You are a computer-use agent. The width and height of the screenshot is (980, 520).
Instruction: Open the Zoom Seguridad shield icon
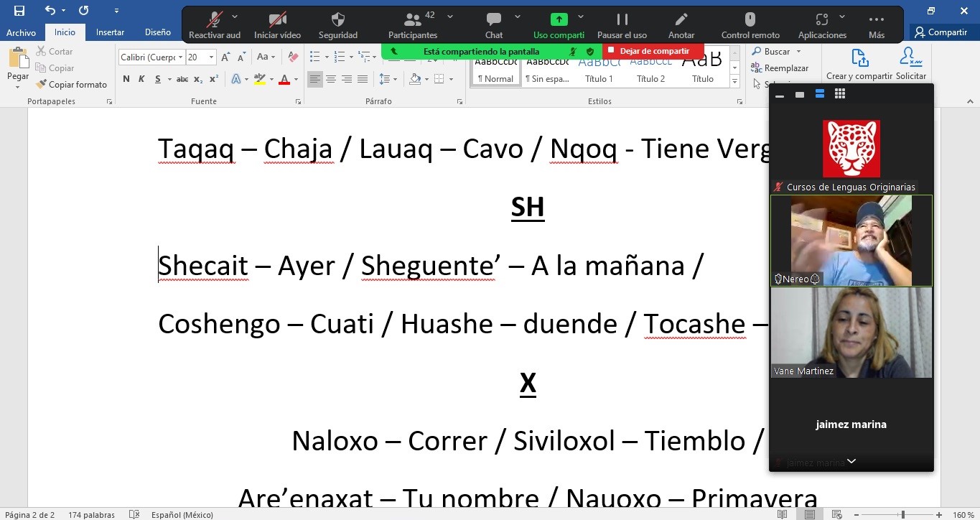[x=337, y=20]
